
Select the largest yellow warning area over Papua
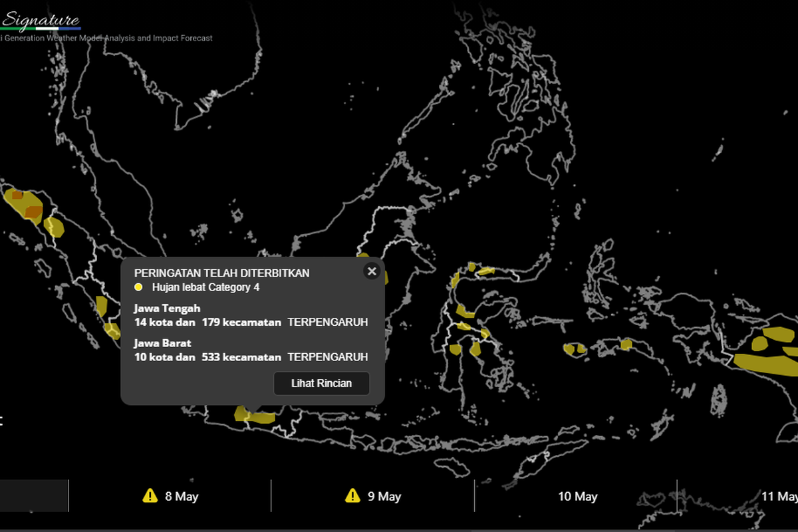(x=765, y=362)
